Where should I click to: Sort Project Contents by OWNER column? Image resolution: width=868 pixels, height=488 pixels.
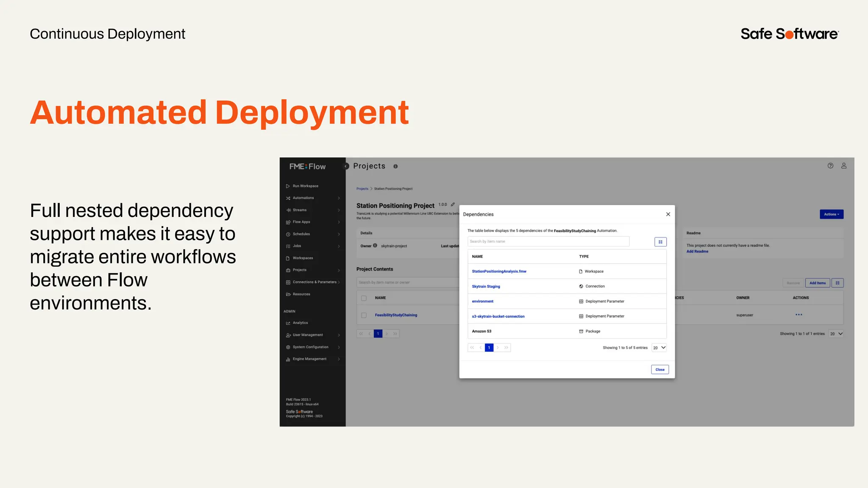(x=743, y=298)
